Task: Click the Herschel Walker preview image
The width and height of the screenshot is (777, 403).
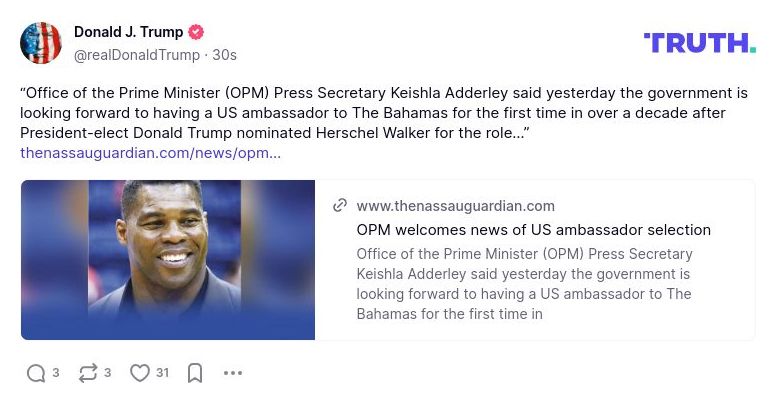Action: tap(168, 260)
